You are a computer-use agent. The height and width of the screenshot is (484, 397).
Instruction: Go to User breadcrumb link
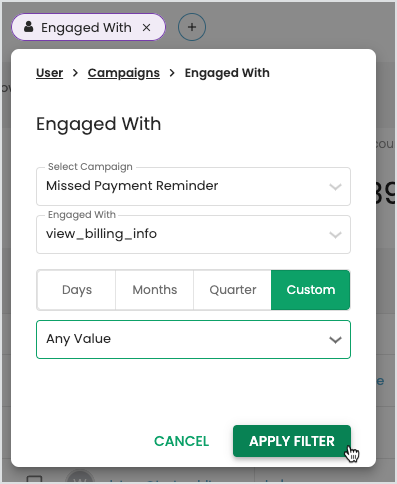tap(49, 73)
